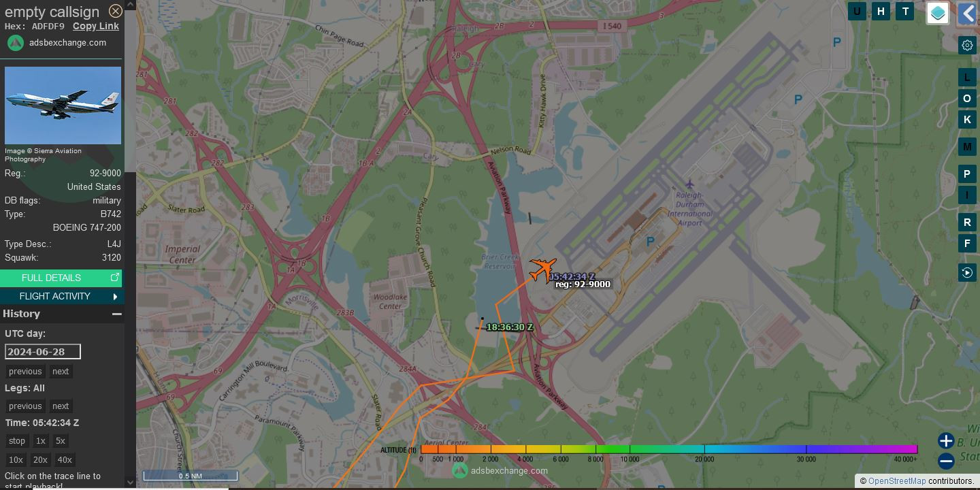Click the altitude color scale bar
980x490 pixels.
coord(669,449)
